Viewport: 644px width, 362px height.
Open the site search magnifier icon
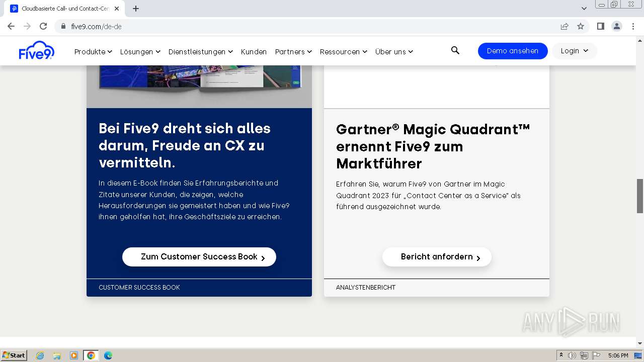(x=455, y=50)
